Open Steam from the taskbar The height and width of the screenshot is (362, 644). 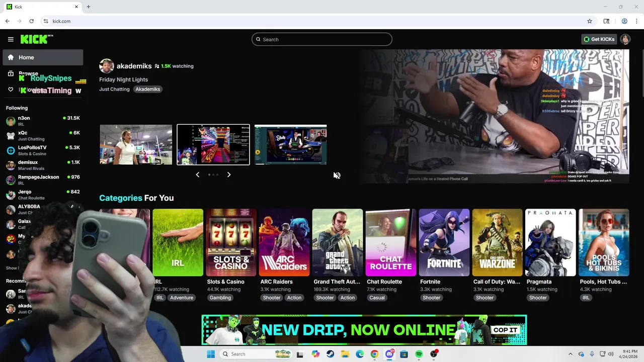331,354
